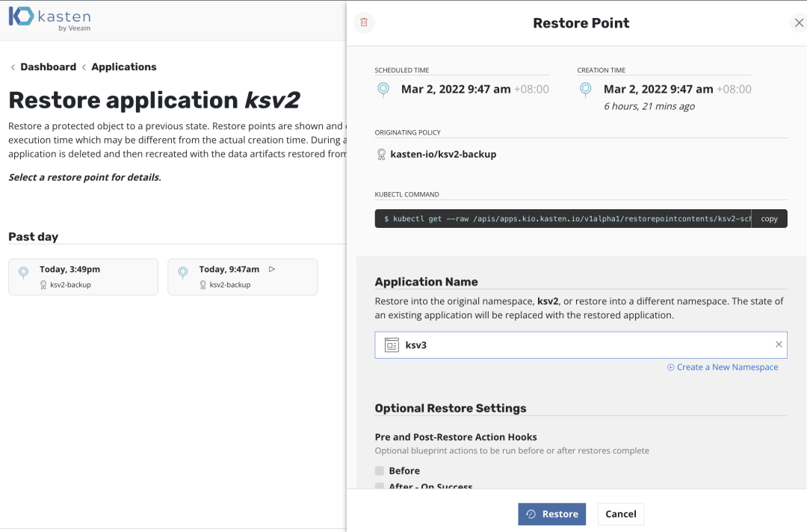Copy the kubectl command
Viewport: 807px width, 532px height.
pos(769,219)
